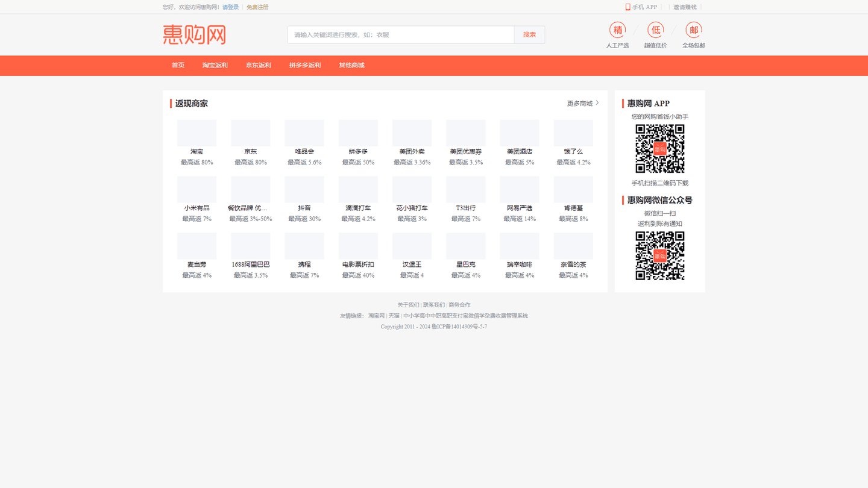Open the 奈雪的茶 merchant thumbnail

(573, 246)
